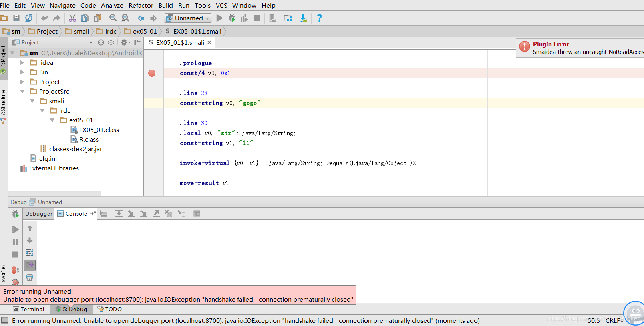
Task: Open the VCS menu
Action: click(x=221, y=5)
